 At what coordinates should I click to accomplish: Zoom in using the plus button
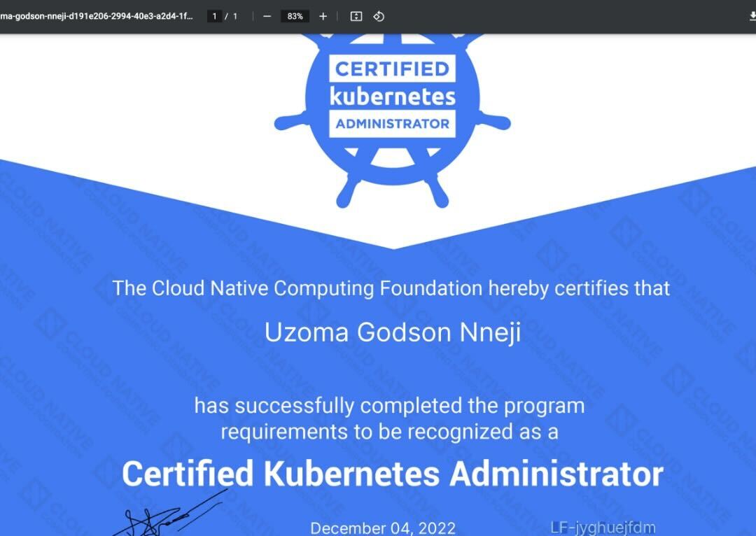[323, 16]
